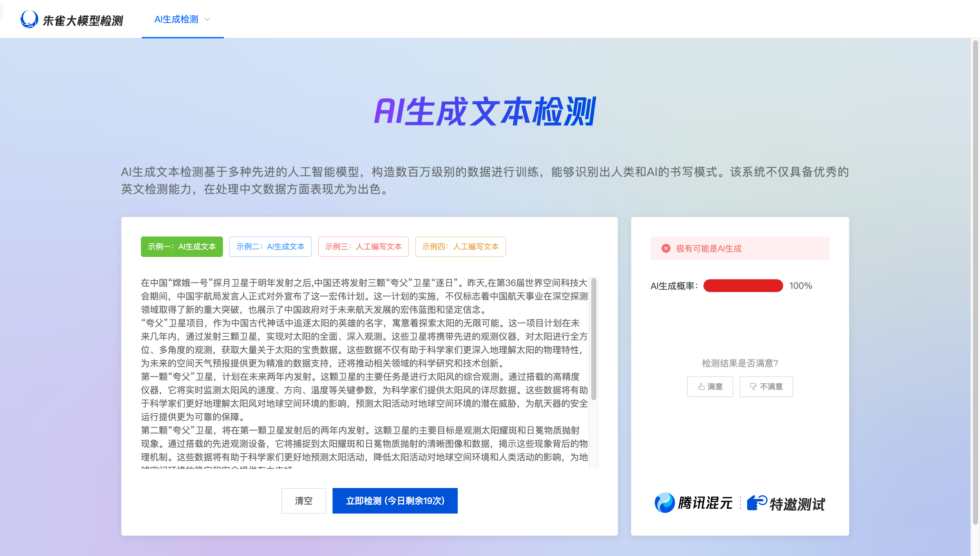This screenshot has width=980, height=556.
Task: Start detection with 立即检测 button
Action: [395, 501]
